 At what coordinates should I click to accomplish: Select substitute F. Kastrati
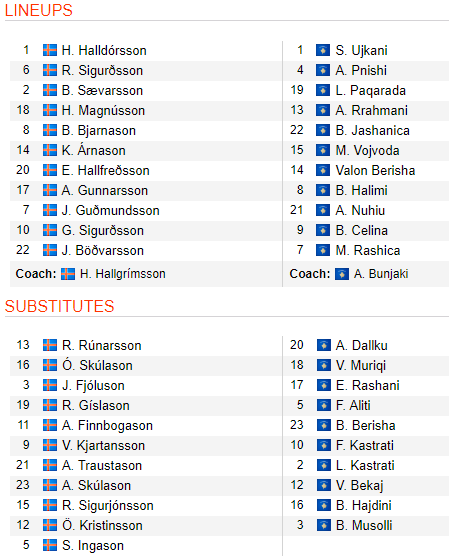coord(365,445)
